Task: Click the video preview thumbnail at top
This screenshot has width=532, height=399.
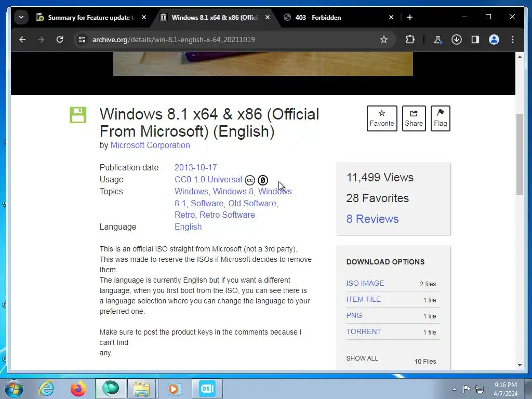Action: click(263, 64)
